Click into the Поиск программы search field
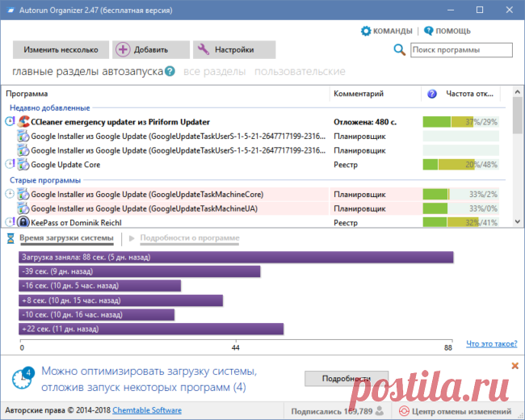 tap(461, 50)
